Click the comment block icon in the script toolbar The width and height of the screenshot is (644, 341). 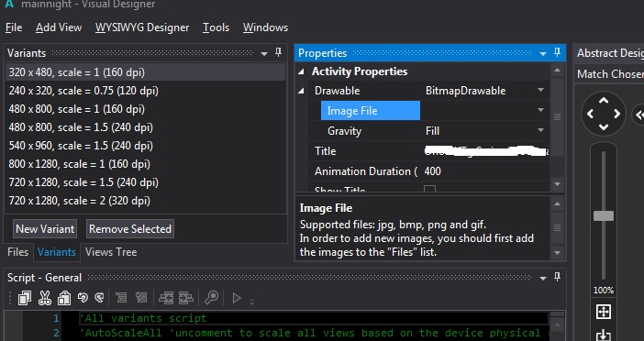(121, 298)
